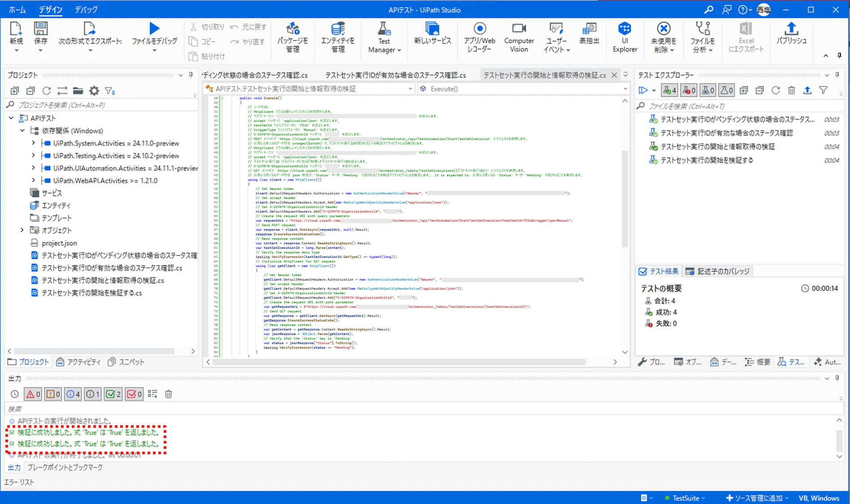Click the Test Explorer file search field
The height and width of the screenshot is (504, 850).
tap(740, 106)
